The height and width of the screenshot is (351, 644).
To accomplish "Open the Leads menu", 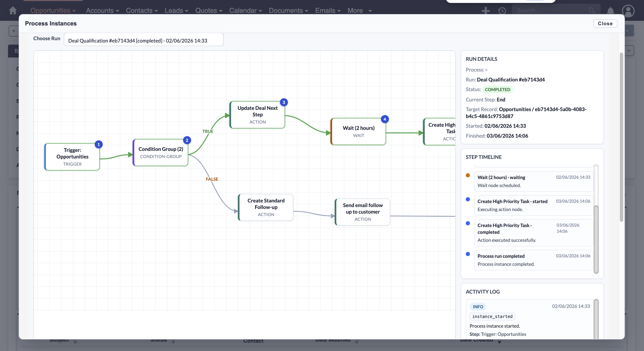I will click(x=177, y=11).
